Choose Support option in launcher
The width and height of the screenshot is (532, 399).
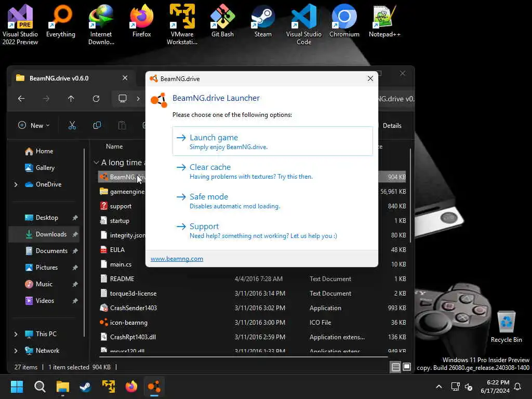tap(272, 230)
